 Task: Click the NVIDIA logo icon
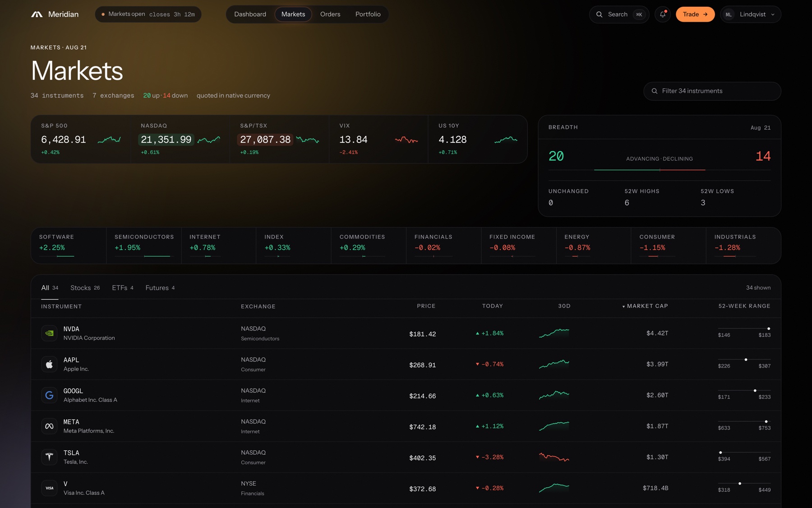point(49,333)
